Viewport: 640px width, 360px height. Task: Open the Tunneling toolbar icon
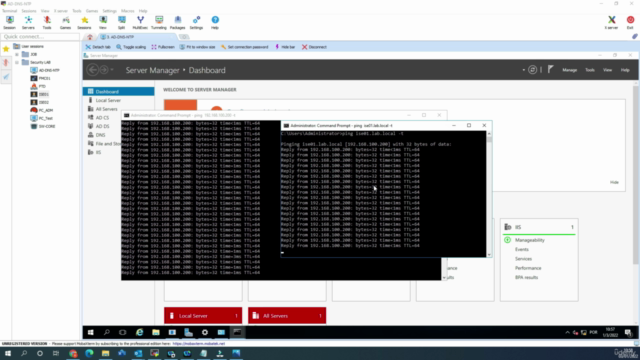(159, 22)
